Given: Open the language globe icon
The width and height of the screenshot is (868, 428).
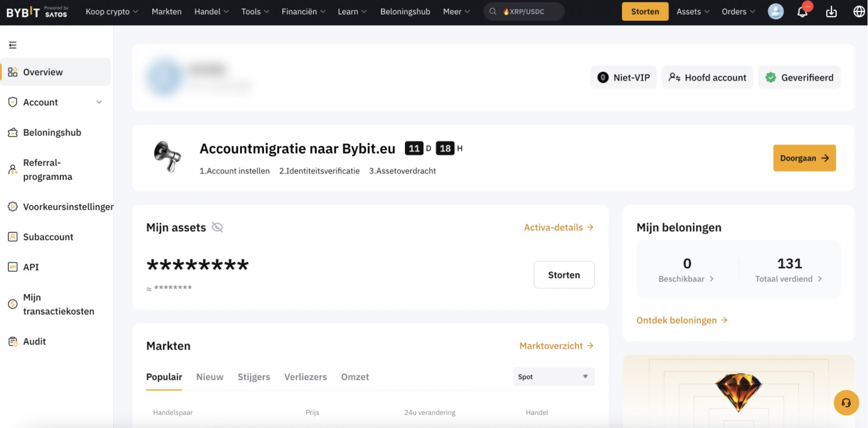Looking at the screenshot, I should [x=859, y=12].
